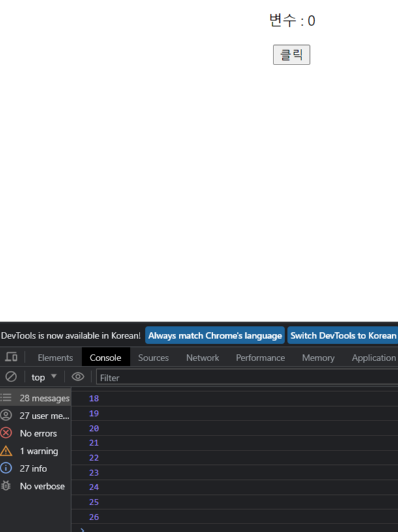The width and height of the screenshot is (398, 532).
Task: Click the verbose bug icon
Action: pos(6,486)
